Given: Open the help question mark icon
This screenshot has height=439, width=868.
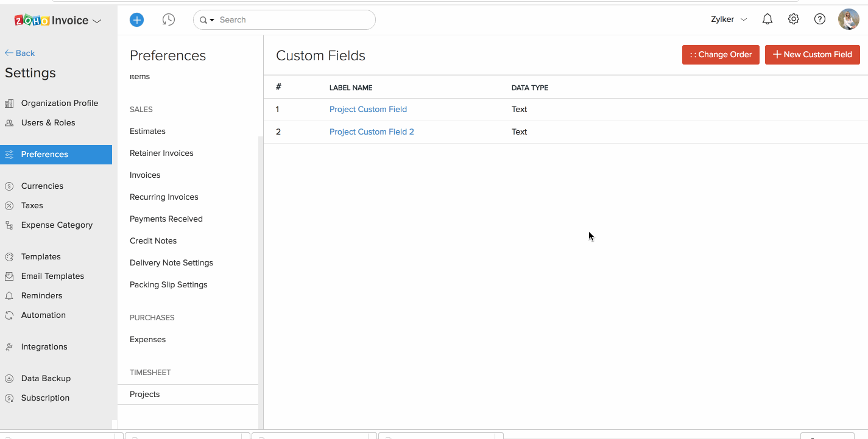Looking at the screenshot, I should coord(820,19).
